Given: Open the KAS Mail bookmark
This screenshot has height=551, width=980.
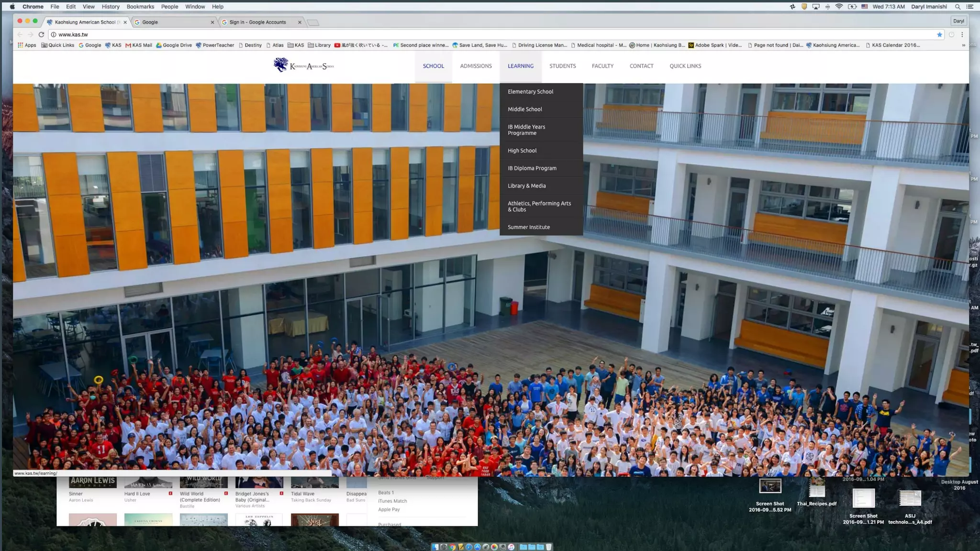Looking at the screenshot, I should pyautogui.click(x=139, y=45).
